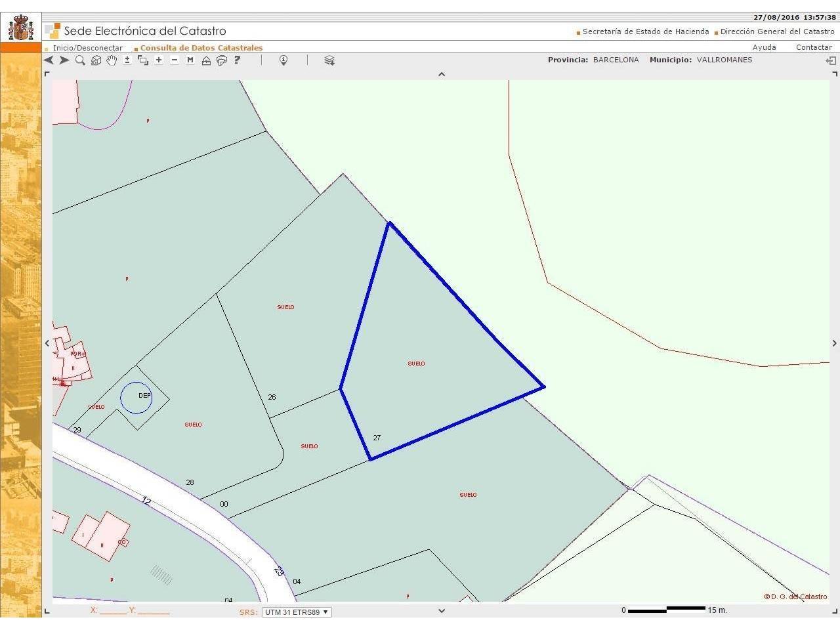The image size is (840, 630).
Task: Click the M toolbar icon
Action: click(x=190, y=60)
